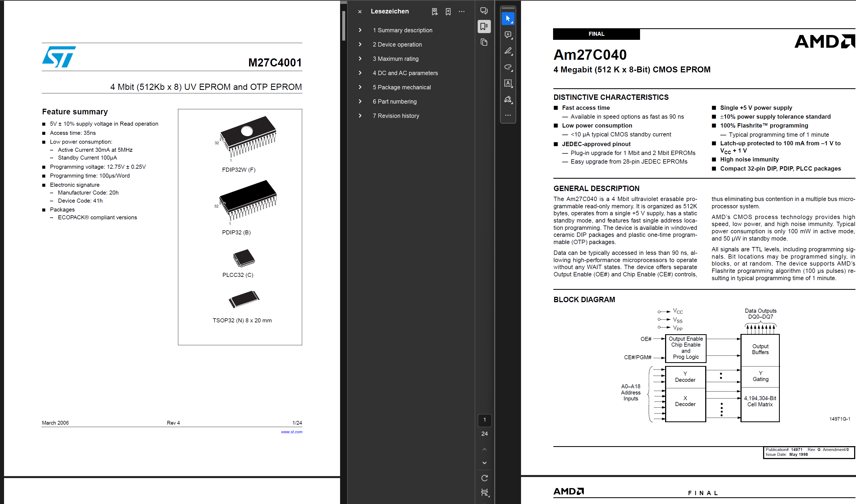This screenshot has width=856, height=504.
Task: Jump to '2 Device operation' bookmark
Action: 397,44
